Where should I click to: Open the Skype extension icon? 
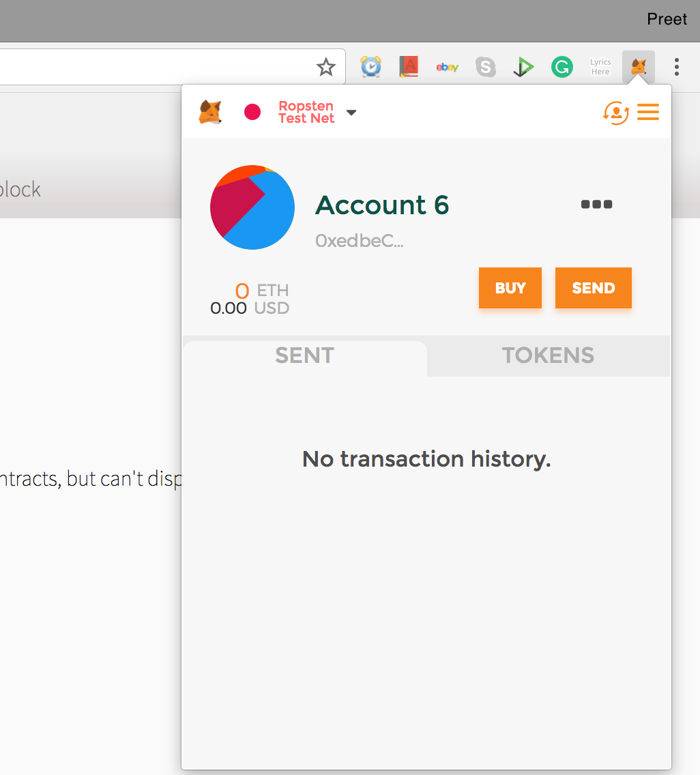(x=486, y=67)
